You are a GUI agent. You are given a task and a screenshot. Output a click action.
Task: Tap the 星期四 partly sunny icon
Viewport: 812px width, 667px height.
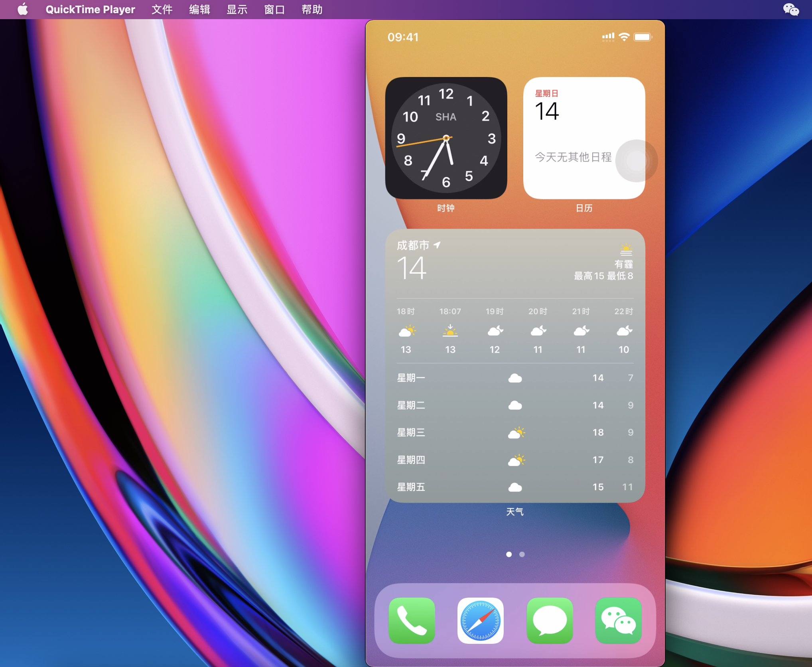pyautogui.click(x=516, y=460)
